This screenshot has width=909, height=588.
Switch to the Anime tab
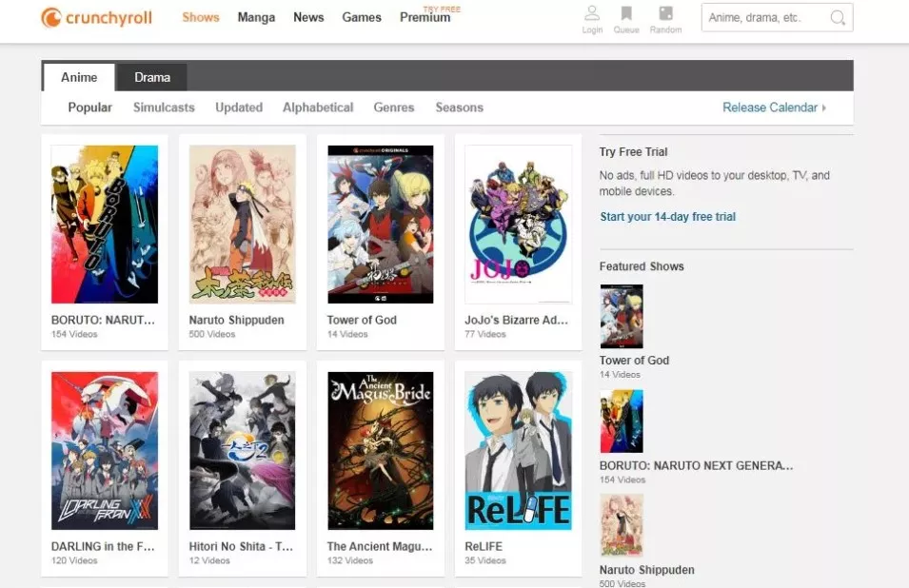point(79,77)
